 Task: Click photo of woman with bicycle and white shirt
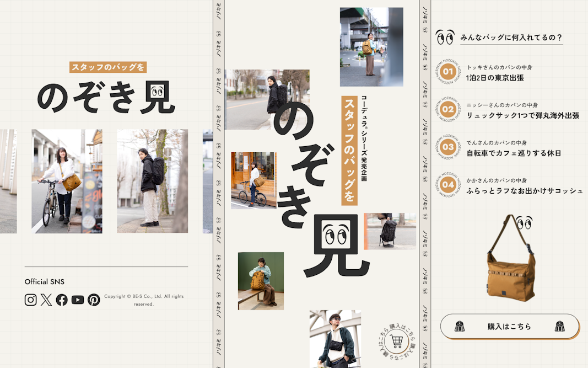(67, 181)
